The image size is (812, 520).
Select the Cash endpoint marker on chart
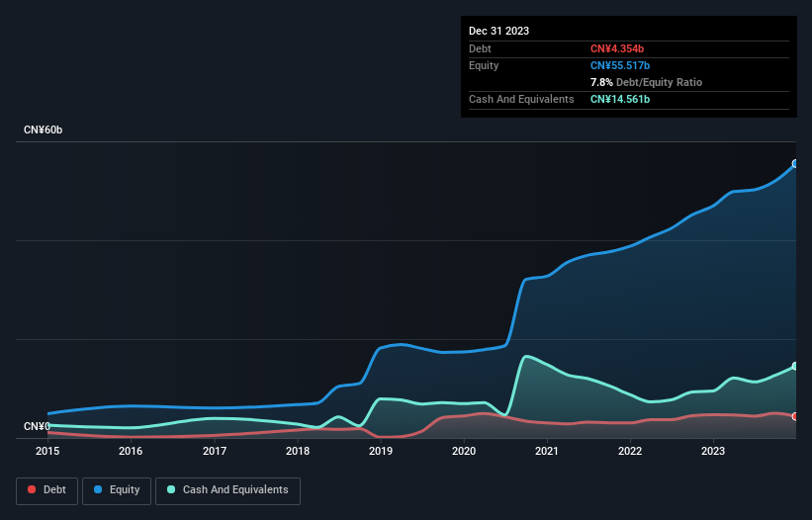795,367
